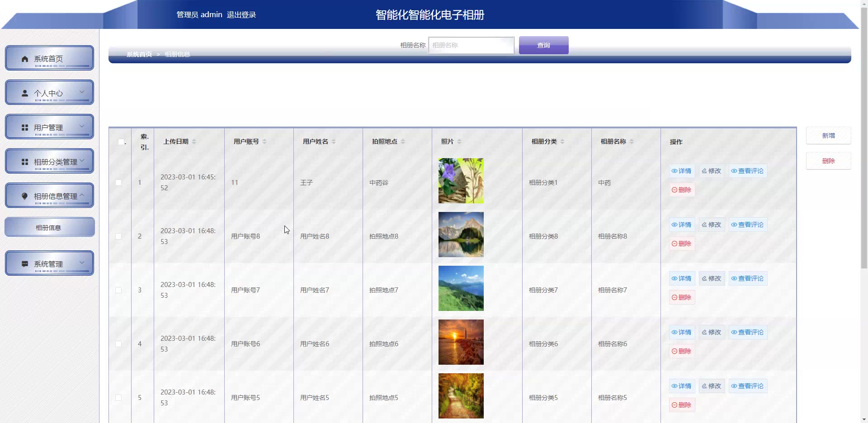
Task: Expand the 系统管理 menu chevron
Action: 82,263
